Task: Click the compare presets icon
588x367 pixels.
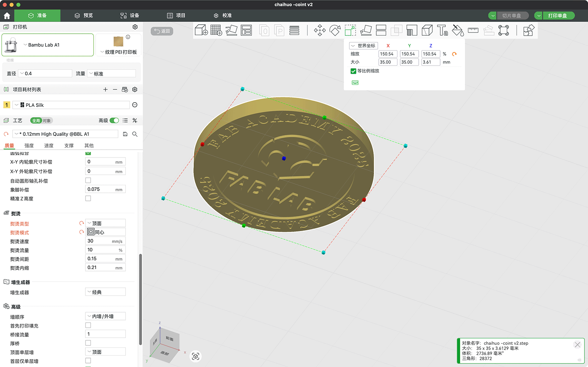Action: [x=135, y=121]
